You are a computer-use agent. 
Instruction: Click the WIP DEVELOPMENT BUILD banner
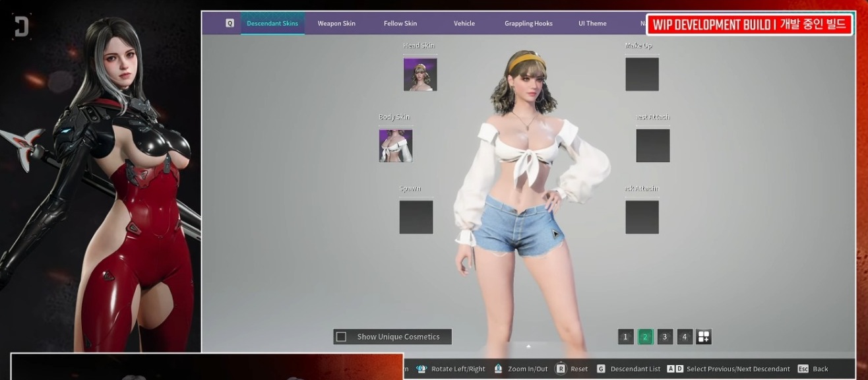click(x=749, y=24)
